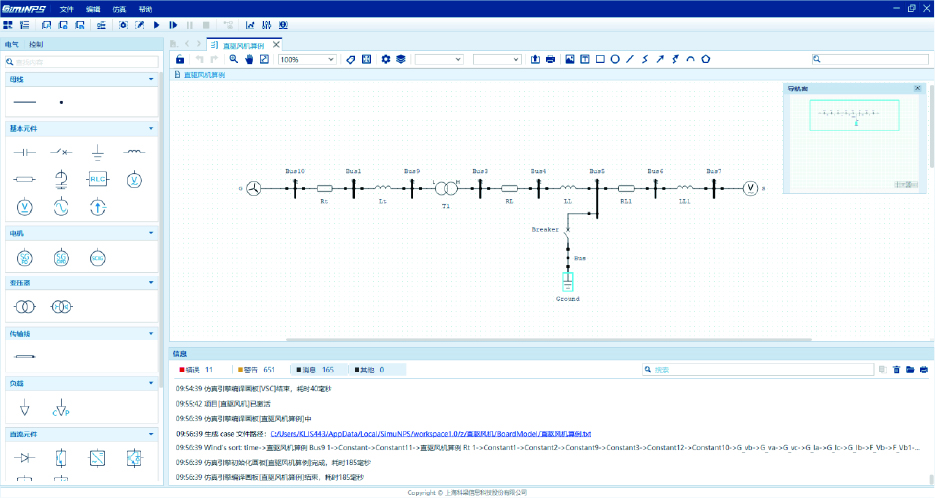Open the 100% zoom level dropdown
The height and width of the screenshot is (498, 935).
coord(306,60)
